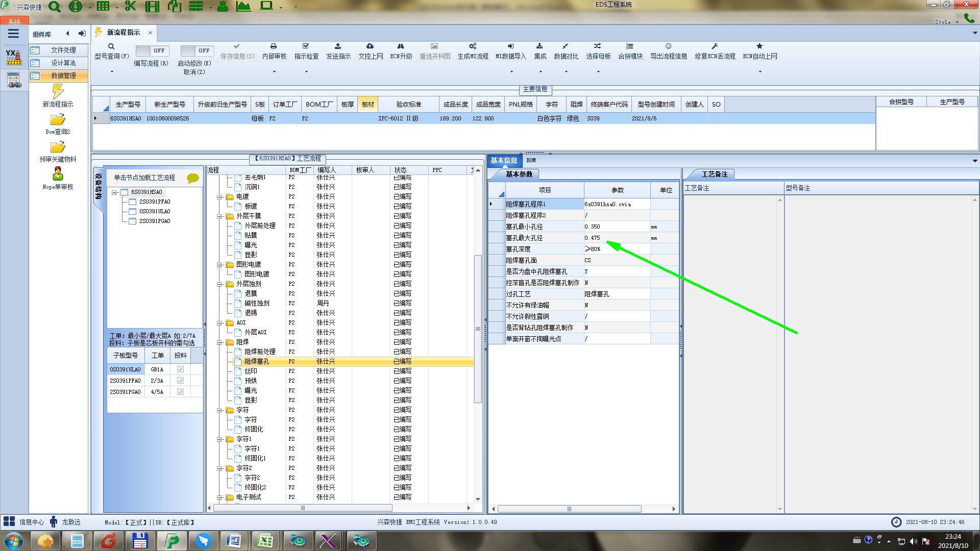Click ECN升级 toolbar icon

tap(401, 46)
